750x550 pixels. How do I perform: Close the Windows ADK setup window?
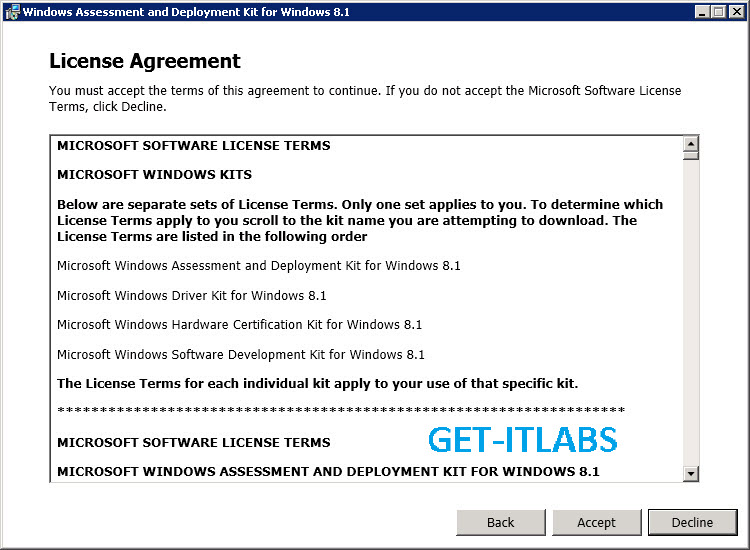(x=736, y=12)
